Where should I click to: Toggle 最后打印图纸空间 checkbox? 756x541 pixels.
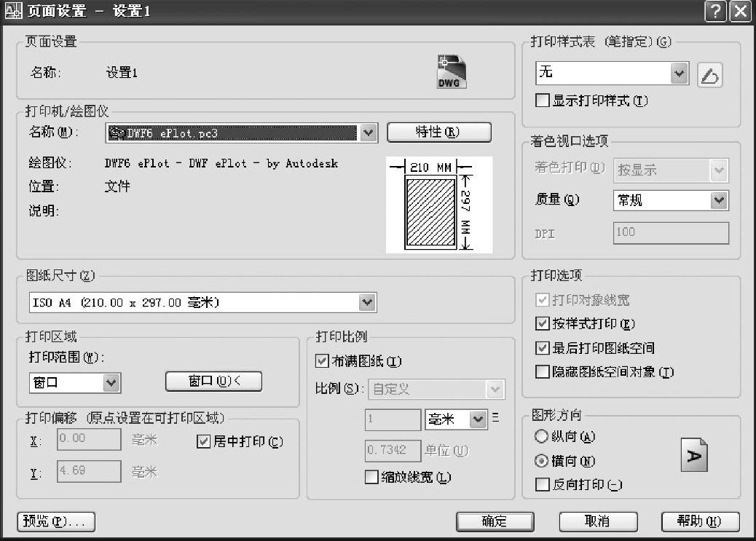[543, 347]
